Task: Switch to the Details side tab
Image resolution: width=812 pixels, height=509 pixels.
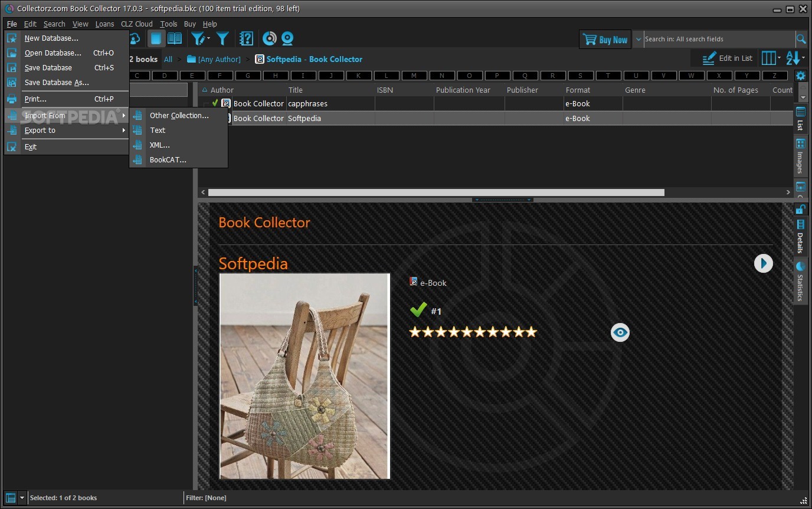Action: pos(800,237)
